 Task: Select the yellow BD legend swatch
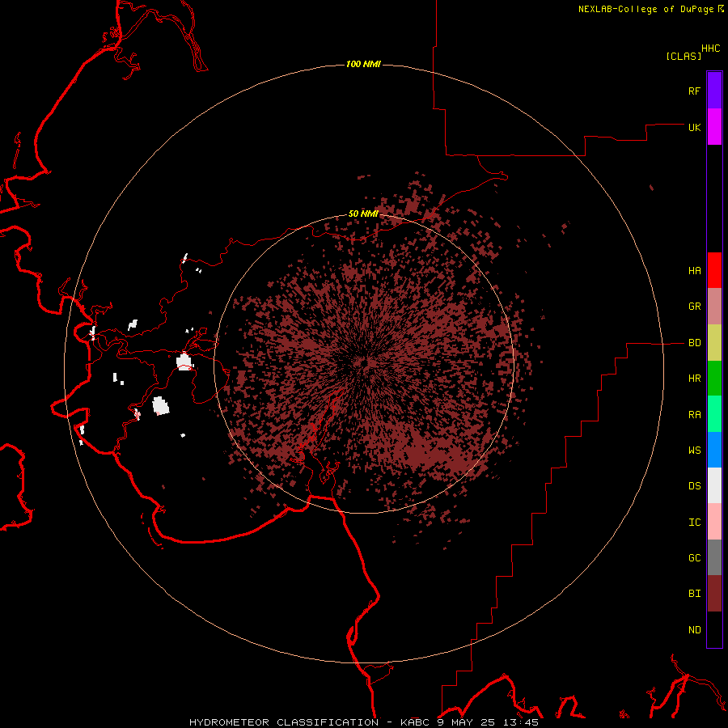pos(714,343)
